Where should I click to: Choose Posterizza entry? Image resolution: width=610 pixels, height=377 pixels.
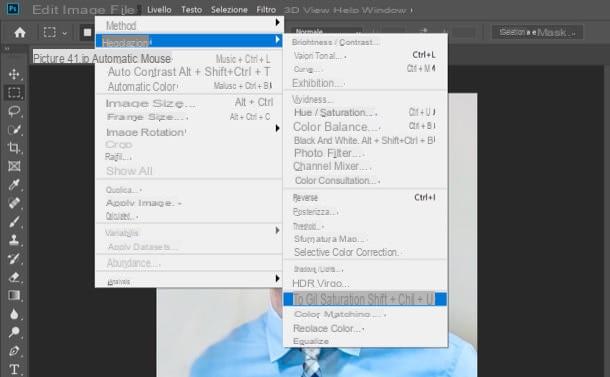coord(365,212)
